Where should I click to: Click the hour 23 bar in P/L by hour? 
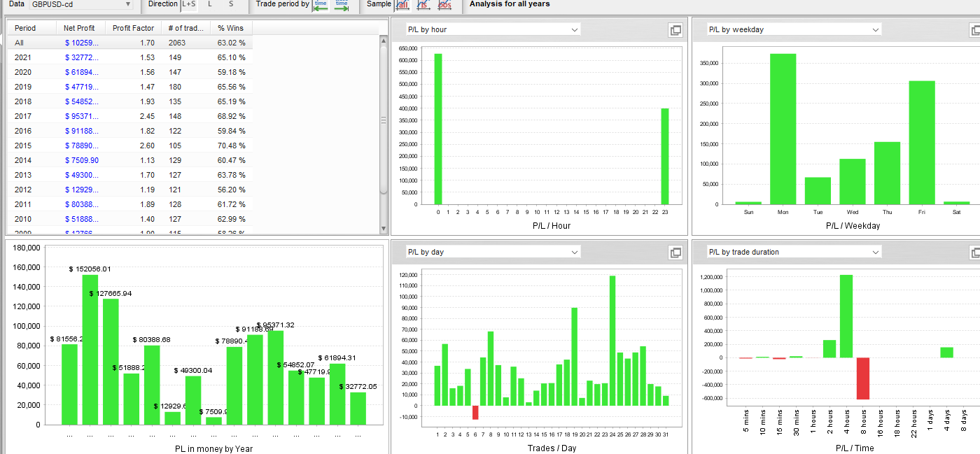tap(665, 156)
